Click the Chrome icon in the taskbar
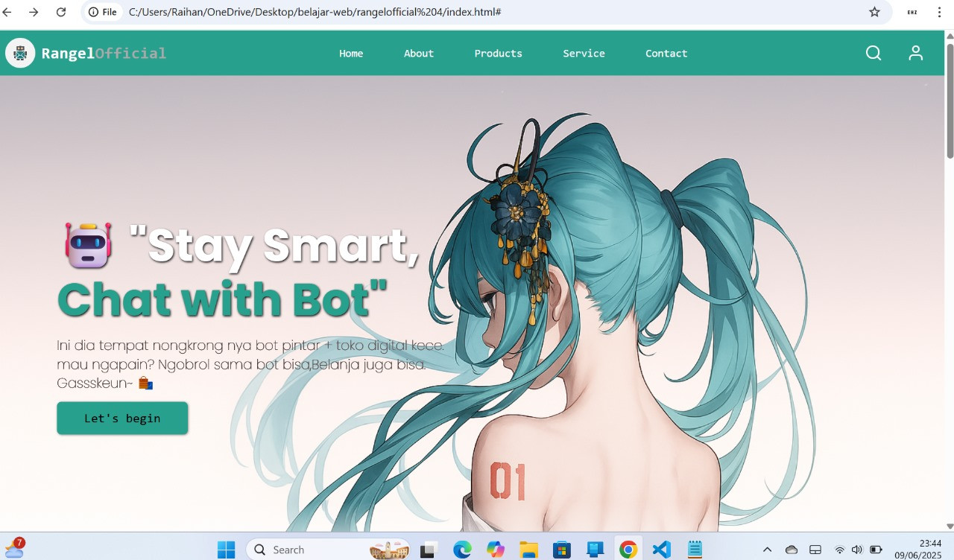The height and width of the screenshot is (560, 954). point(628,550)
